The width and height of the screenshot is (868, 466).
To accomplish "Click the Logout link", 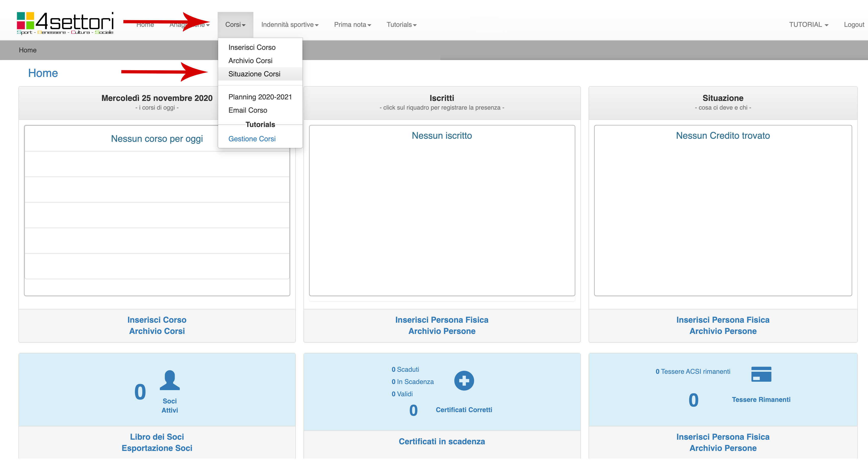I will click(853, 25).
